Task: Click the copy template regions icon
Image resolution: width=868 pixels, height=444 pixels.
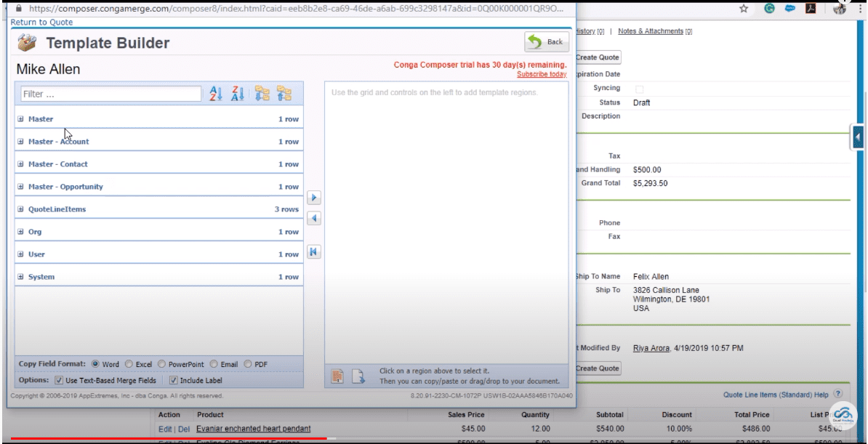Action: (337, 376)
